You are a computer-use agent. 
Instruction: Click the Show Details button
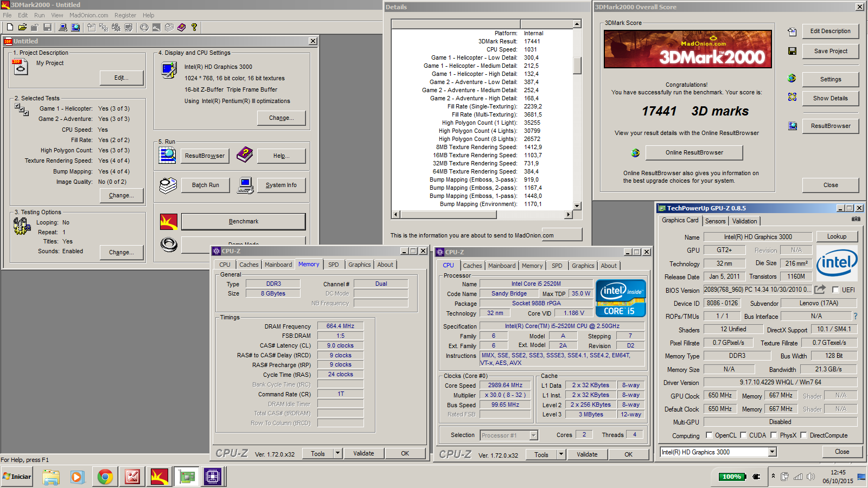point(830,98)
